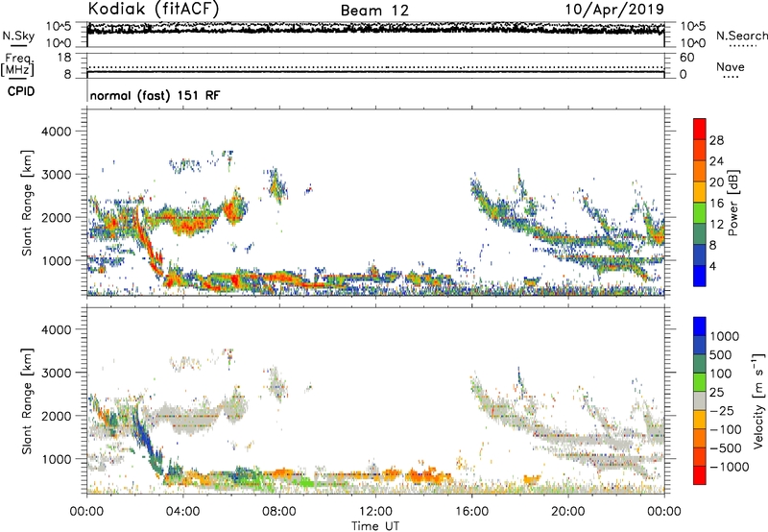Click the 'N.Search' legend label

pos(741,36)
